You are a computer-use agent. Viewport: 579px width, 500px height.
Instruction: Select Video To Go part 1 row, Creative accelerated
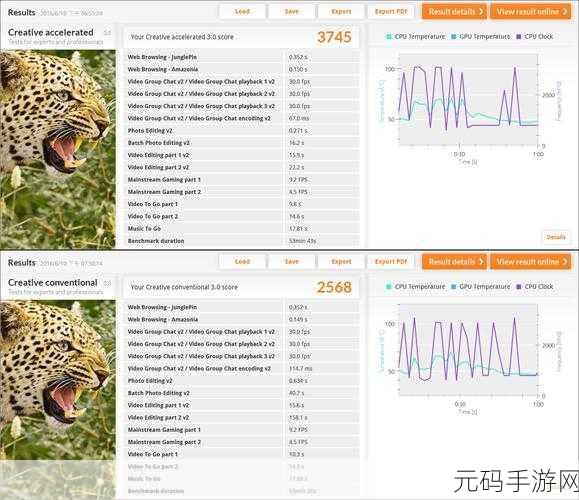tap(242, 204)
